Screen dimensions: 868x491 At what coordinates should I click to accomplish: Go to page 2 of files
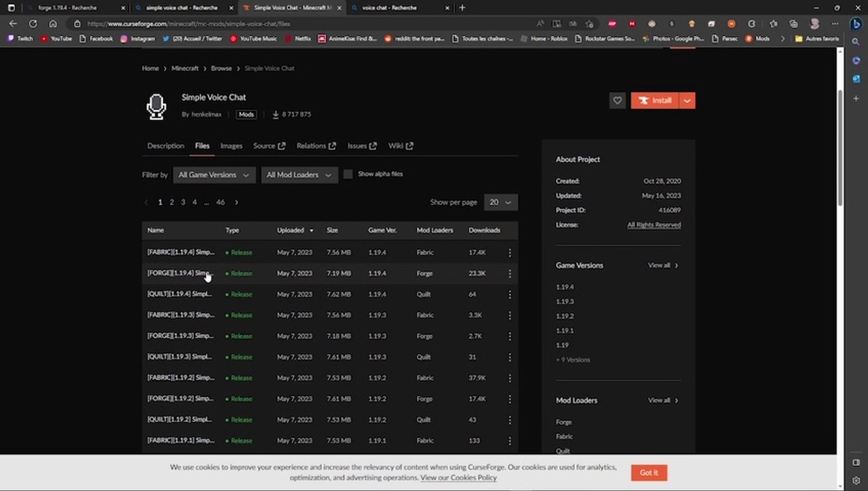pyautogui.click(x=171, y=203)
